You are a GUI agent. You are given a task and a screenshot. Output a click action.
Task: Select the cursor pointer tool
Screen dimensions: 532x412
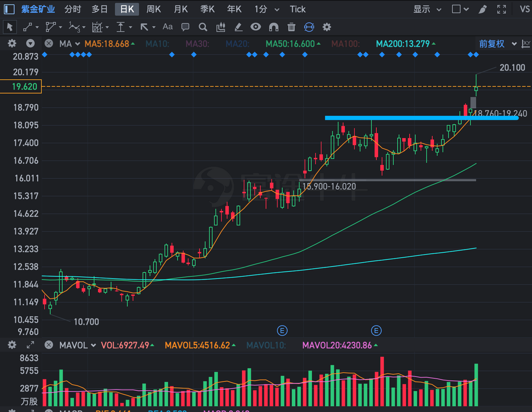10,27
